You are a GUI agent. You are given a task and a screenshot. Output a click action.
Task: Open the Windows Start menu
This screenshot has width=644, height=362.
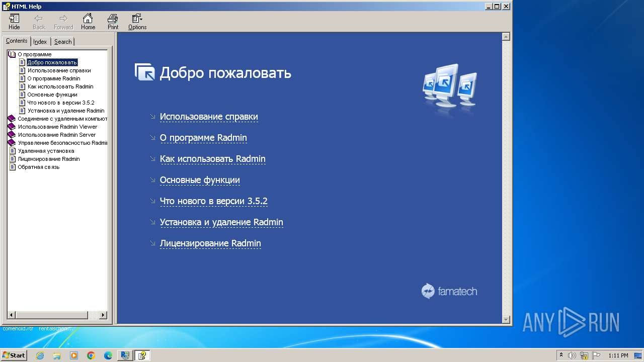14,355
